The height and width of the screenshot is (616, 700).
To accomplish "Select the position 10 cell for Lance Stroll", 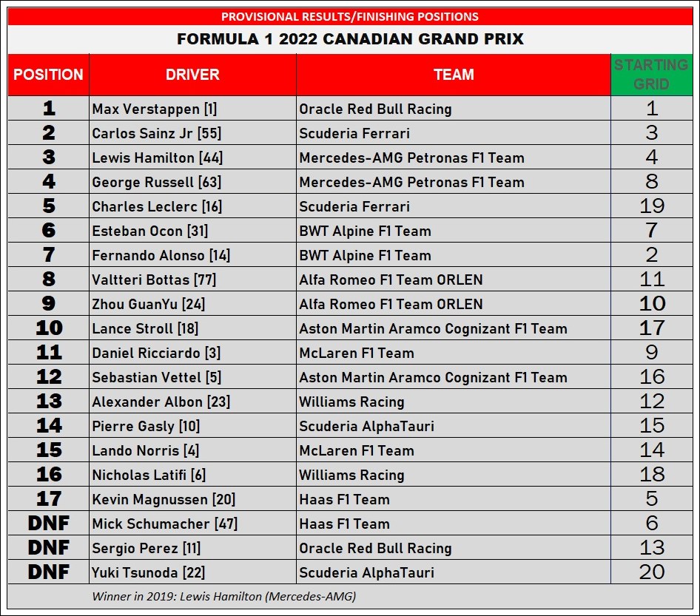I will [48, 328].
